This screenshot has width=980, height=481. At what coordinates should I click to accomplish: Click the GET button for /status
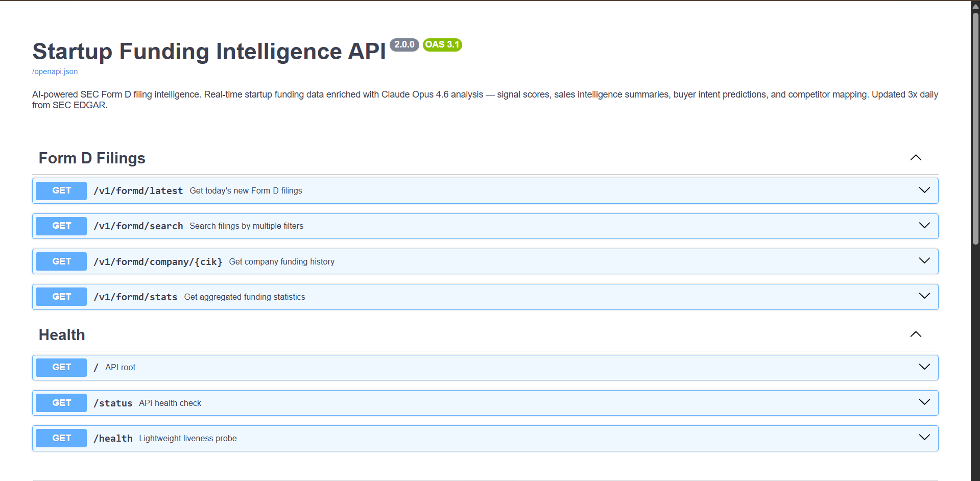pyautogui.click(x=61, y=403)
